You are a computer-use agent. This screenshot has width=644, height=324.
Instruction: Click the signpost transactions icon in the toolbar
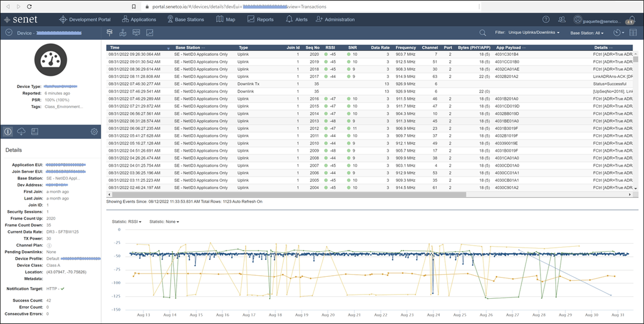pyautogui.click(x=109, y=33)
